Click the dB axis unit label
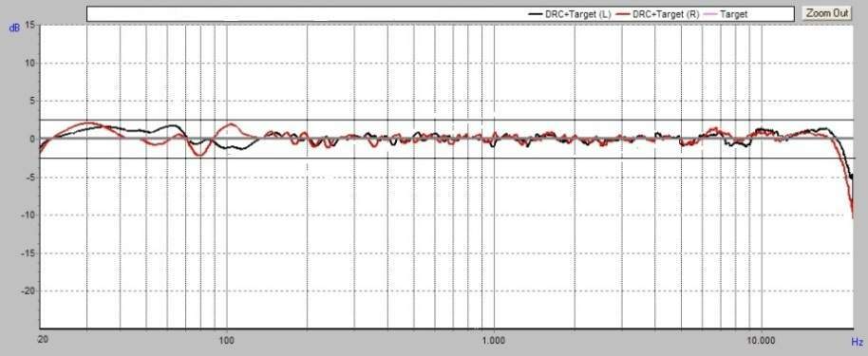The width and height of the screenshot is (868, 356). [15, 28]
